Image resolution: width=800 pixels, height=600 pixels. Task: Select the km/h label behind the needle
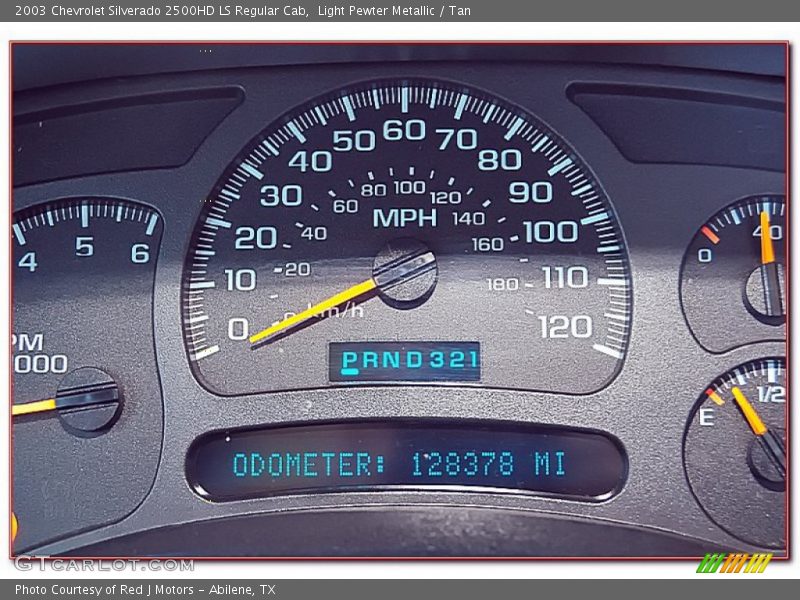click(x=337, y=311)
